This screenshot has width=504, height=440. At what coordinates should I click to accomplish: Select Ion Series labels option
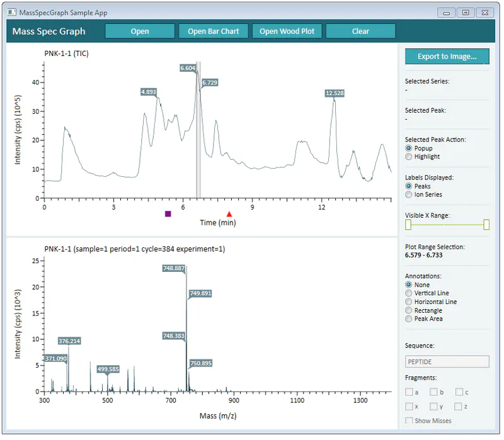[x=409, y=195]
